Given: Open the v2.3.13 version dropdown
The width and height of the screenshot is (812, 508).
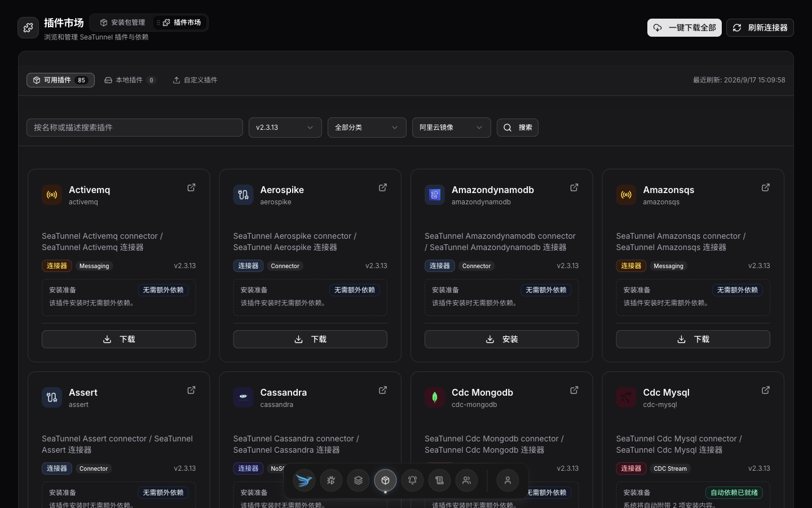Looking at the screenshot, I should pyautogui.click(x=285, y=128).
